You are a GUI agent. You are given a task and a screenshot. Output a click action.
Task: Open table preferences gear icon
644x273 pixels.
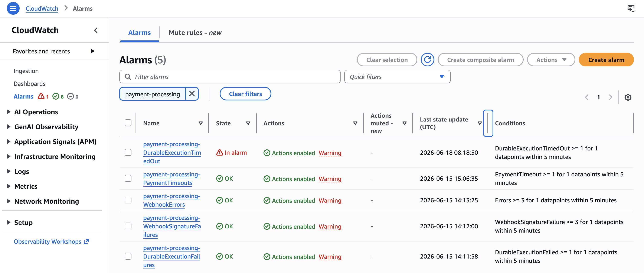coord(628,97)
